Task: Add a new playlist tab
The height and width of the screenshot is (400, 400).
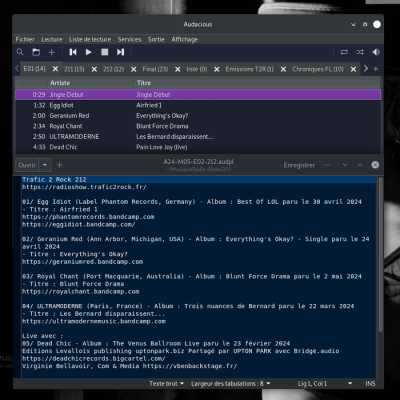Action: pyautogui.click(x=376, y=69)
